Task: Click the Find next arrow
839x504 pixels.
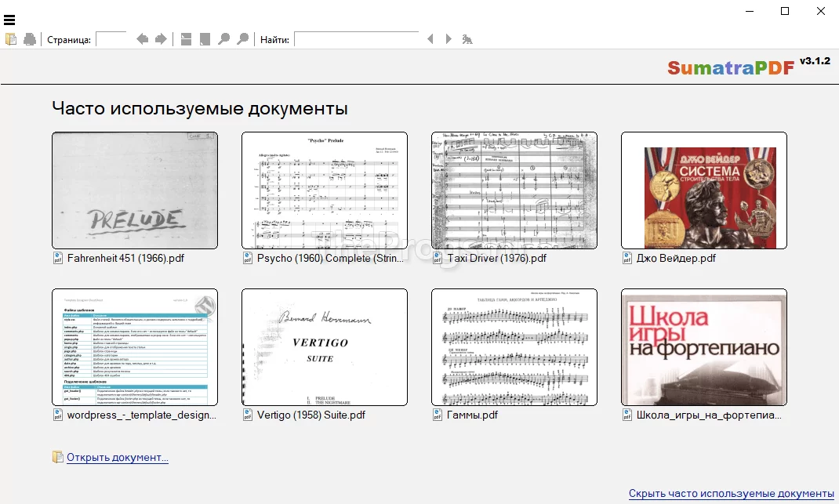Action: [x=449, y=39]
